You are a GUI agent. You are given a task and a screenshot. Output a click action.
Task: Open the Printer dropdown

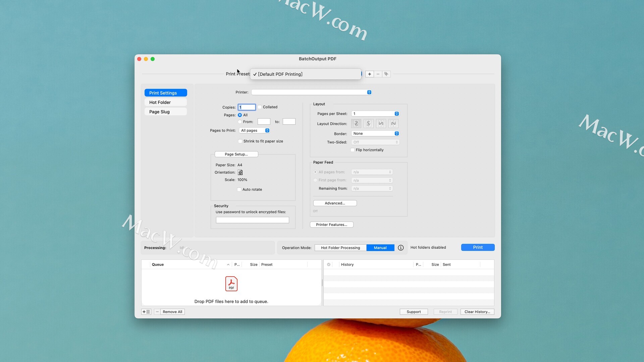pyautogui.click(x=311, y=92)
